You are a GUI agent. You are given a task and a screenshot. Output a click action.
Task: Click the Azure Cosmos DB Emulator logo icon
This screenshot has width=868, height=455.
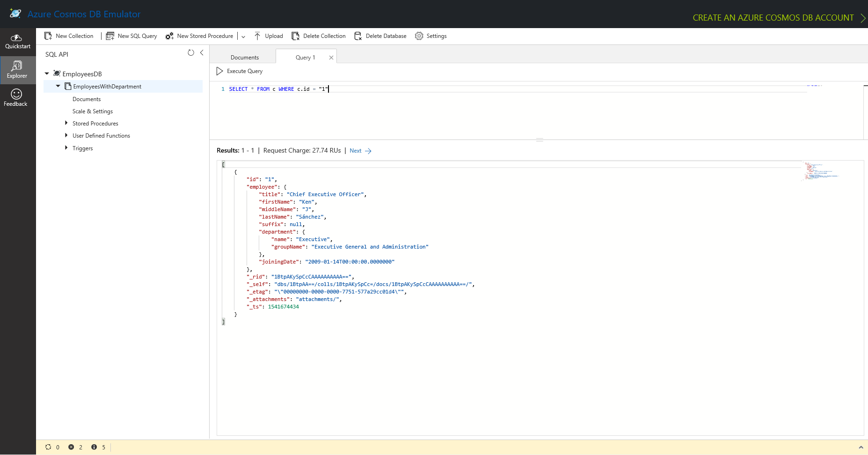(15, 14)
